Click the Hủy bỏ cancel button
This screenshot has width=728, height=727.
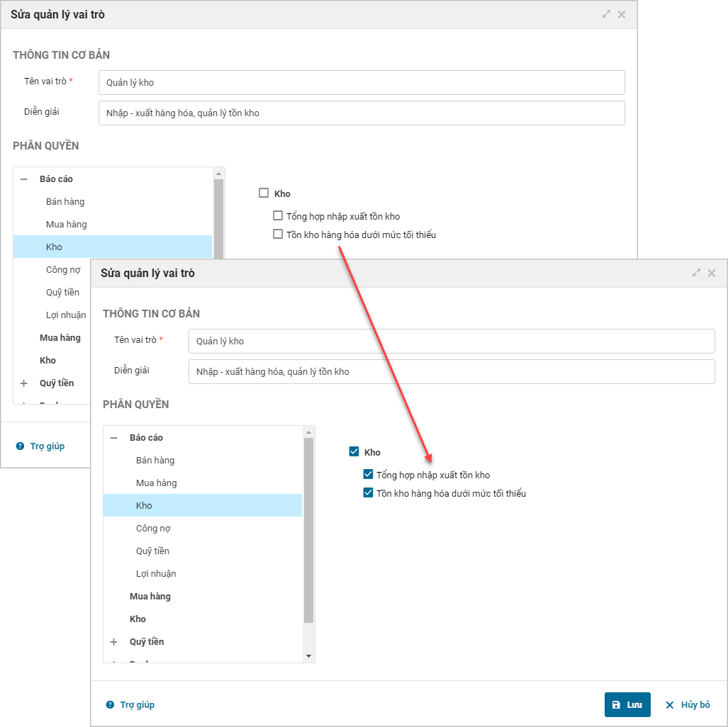[x=688, y=705]
